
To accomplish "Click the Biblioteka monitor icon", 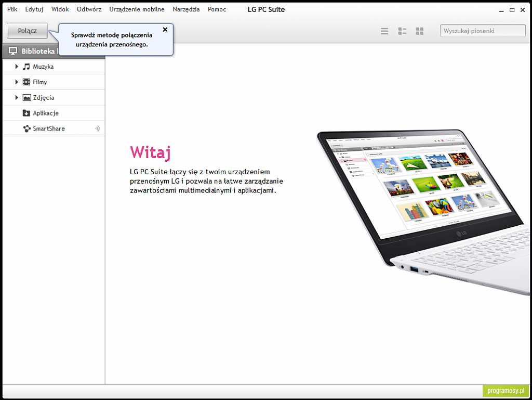I will click(13, 51).
